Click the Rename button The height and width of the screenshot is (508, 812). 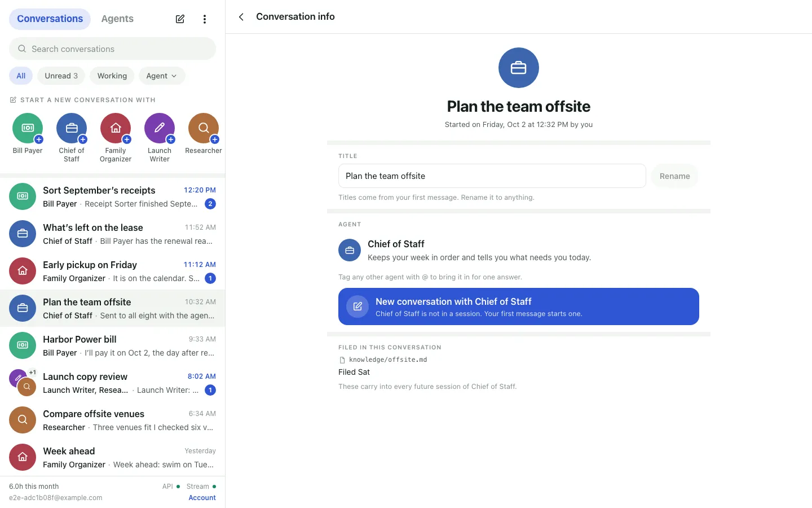pyautogui.click(x=675, y=176)
